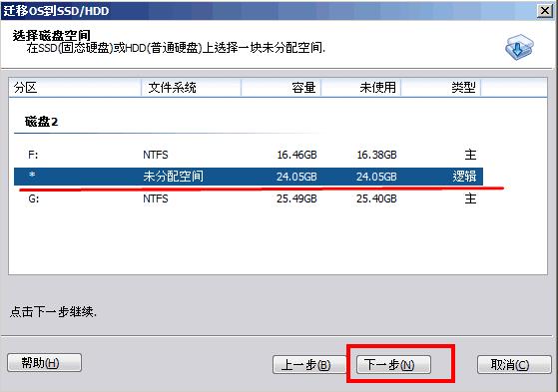Click the 24.05GB capacity cell
This screenshot has height=392, width=558.
tap(296, 177)
